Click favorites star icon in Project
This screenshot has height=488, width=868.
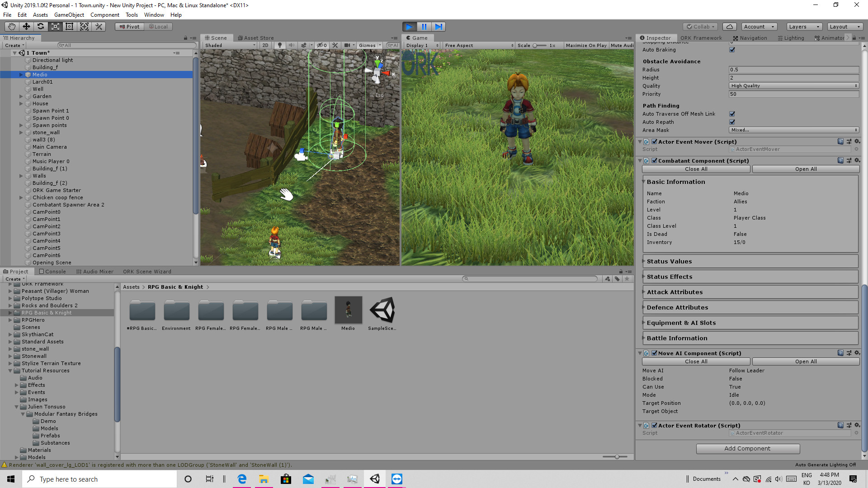click(x=627, y=279)
